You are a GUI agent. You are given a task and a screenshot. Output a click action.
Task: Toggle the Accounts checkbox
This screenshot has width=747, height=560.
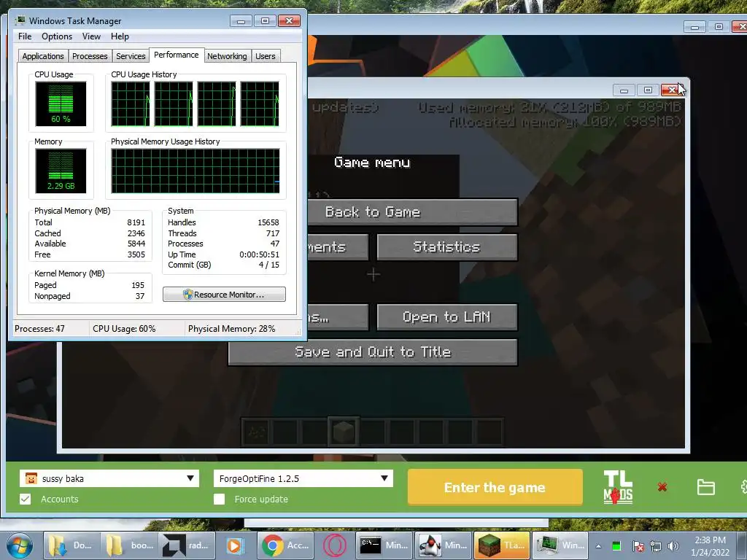tap(26, 499)
